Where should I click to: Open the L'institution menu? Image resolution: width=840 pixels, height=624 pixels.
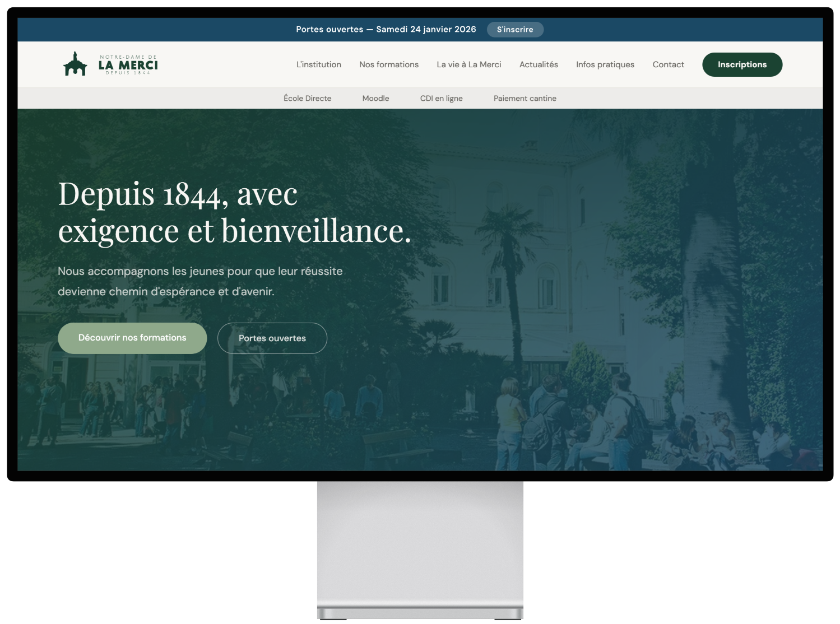(318, 64)
